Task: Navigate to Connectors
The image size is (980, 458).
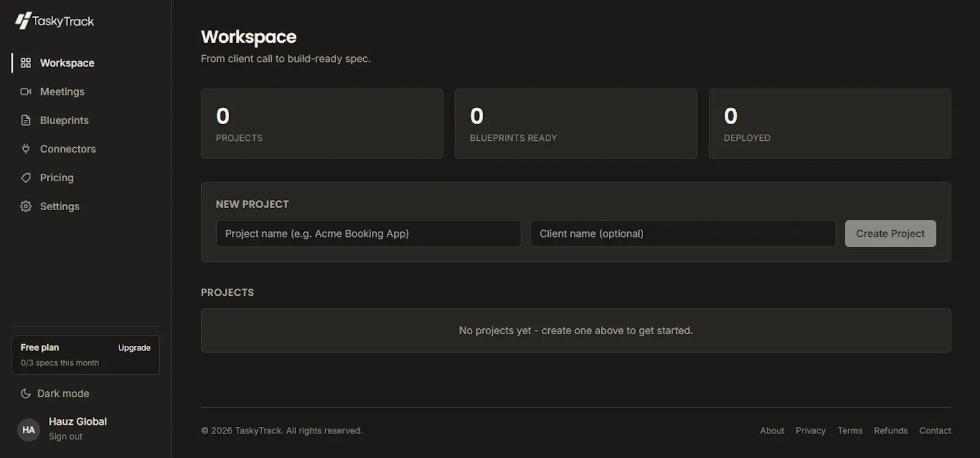Action: [x=86, y=149]
